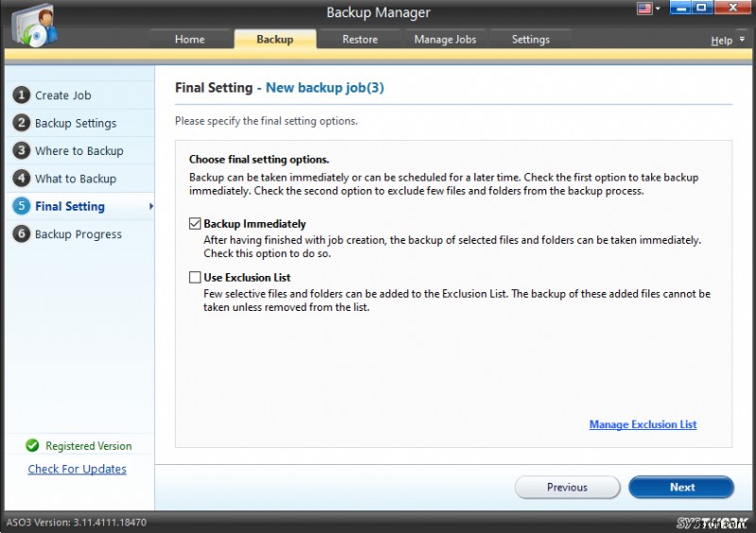Image resolution: width=756 pixels, height=533 pixels.
Task: Click the highlighted step 5 icon
Action: tap(21, 206)
